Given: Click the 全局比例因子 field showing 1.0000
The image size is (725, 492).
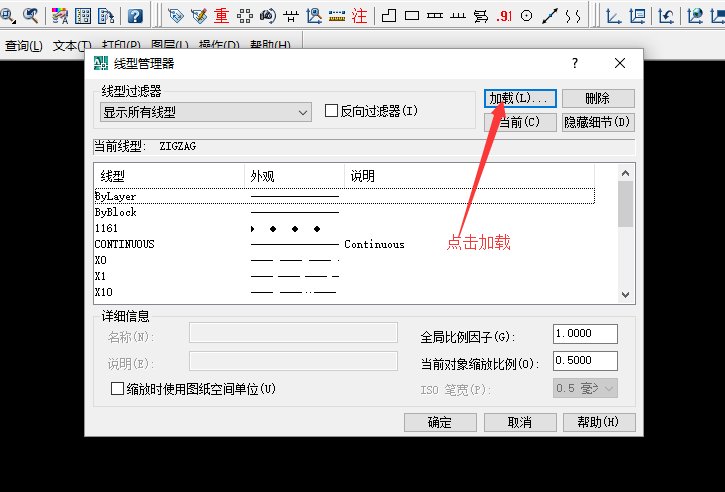Looking at the screenshot, I should [585, 334].
